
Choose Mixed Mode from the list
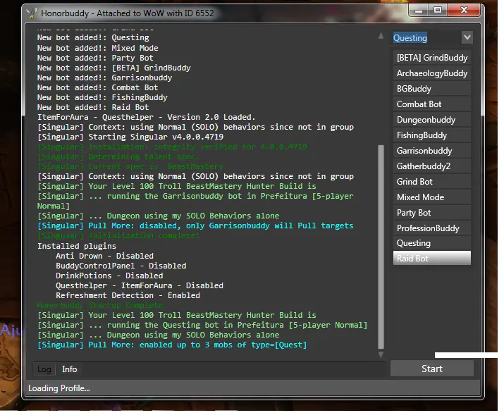click(x=432, y=197)
